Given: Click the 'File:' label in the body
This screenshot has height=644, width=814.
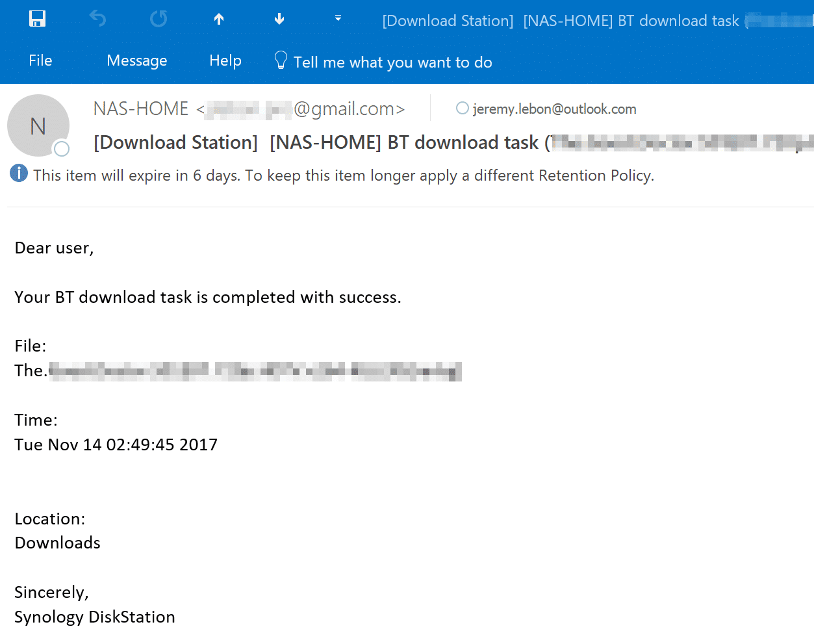Looking at the screenshot, I should [31, 346].
